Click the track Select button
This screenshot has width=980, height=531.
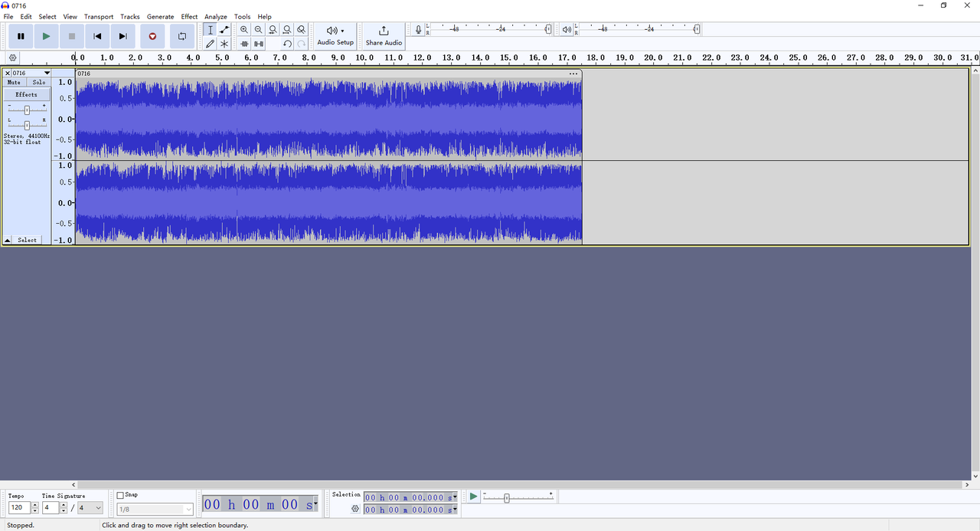[28, 240]
